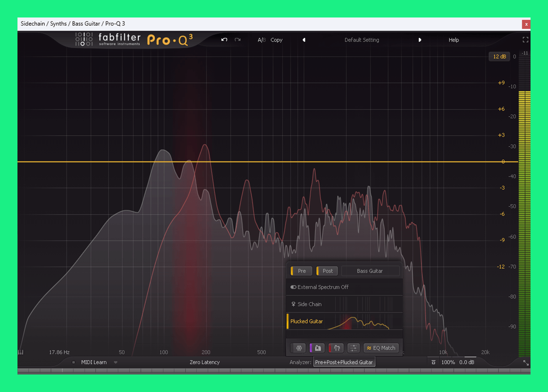Open the MIDI Learn dropdown arrow

116,362
